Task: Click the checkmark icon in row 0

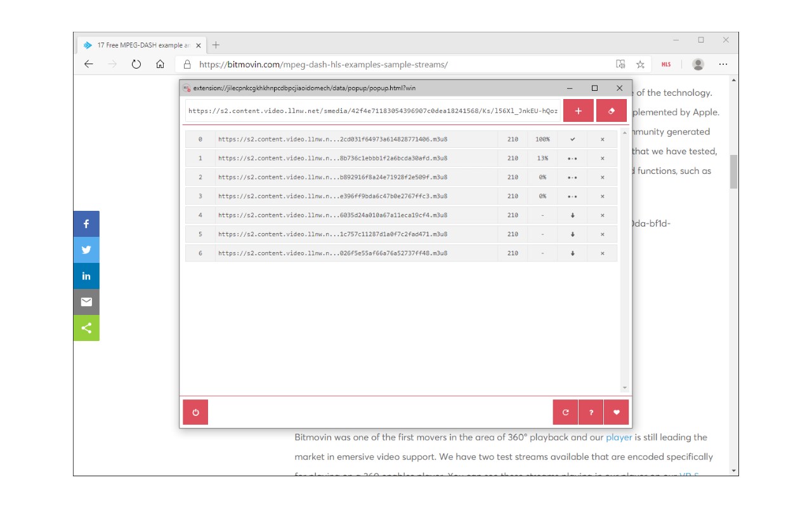Action: coord(572,139)
